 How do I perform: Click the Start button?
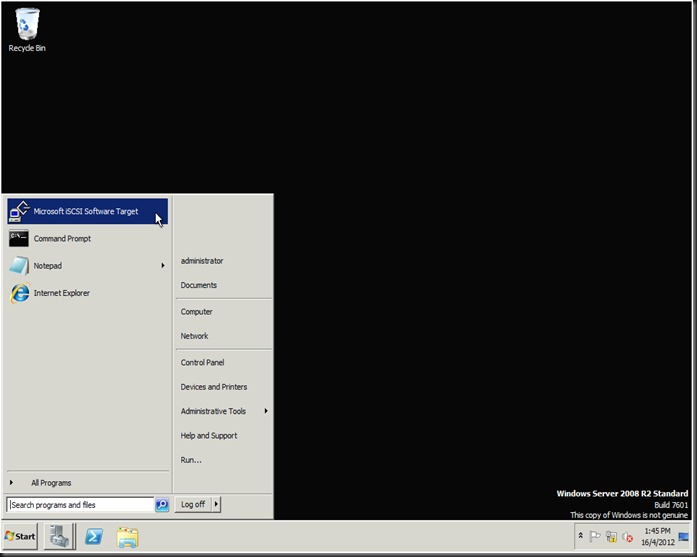(x=20, y=536)
